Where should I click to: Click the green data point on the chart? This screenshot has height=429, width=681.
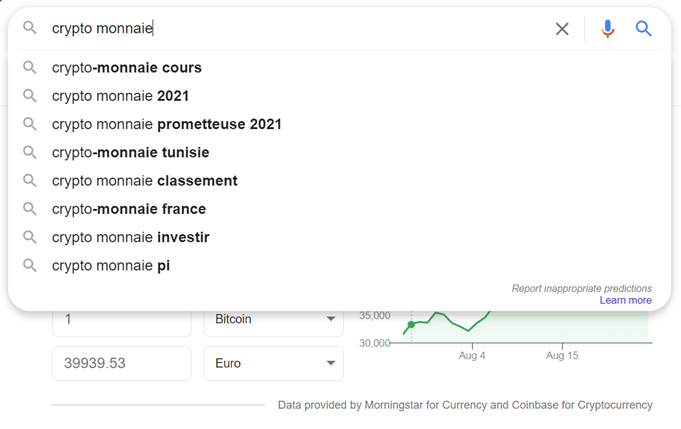(x=411, y=324)
